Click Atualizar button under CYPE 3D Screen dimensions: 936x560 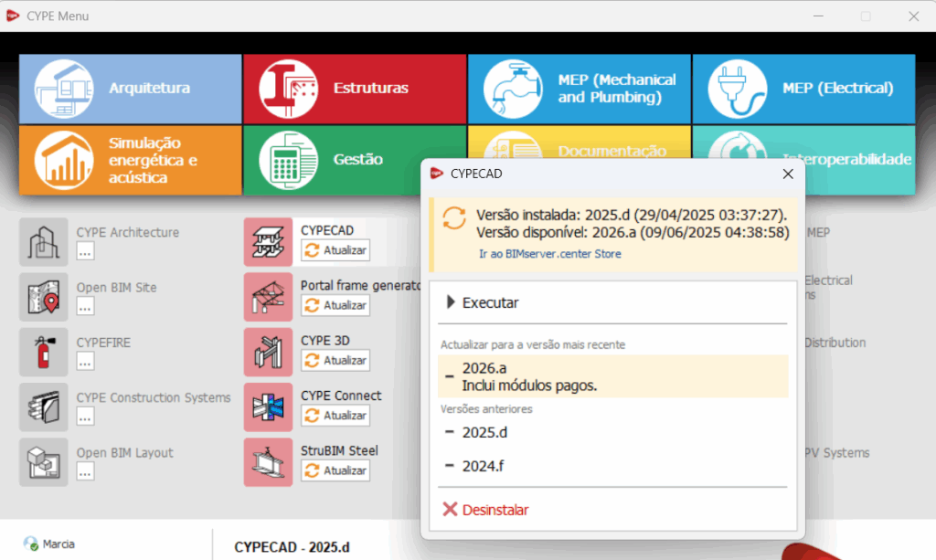(x=335, y=360)
